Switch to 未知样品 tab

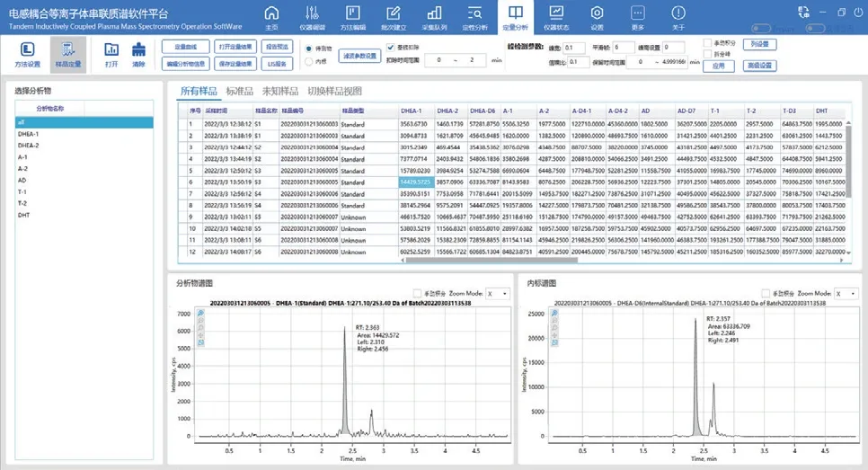tap(280, 92)
